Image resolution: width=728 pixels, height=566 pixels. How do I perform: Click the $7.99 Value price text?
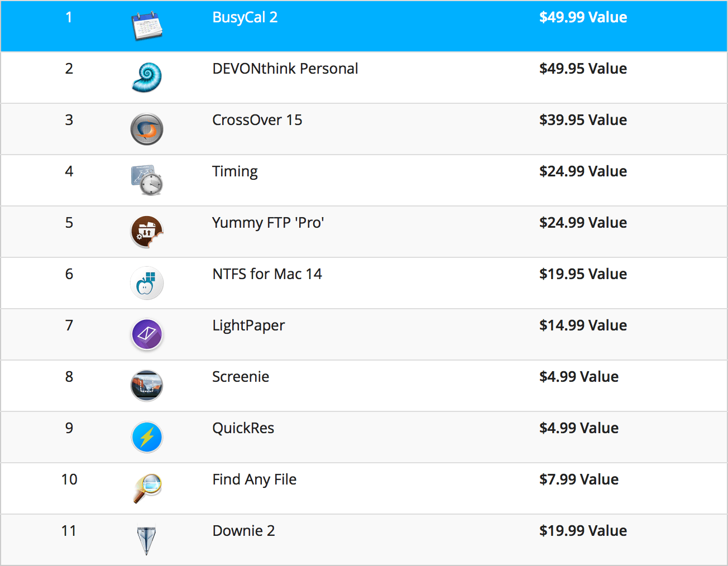tap(579, 479)
